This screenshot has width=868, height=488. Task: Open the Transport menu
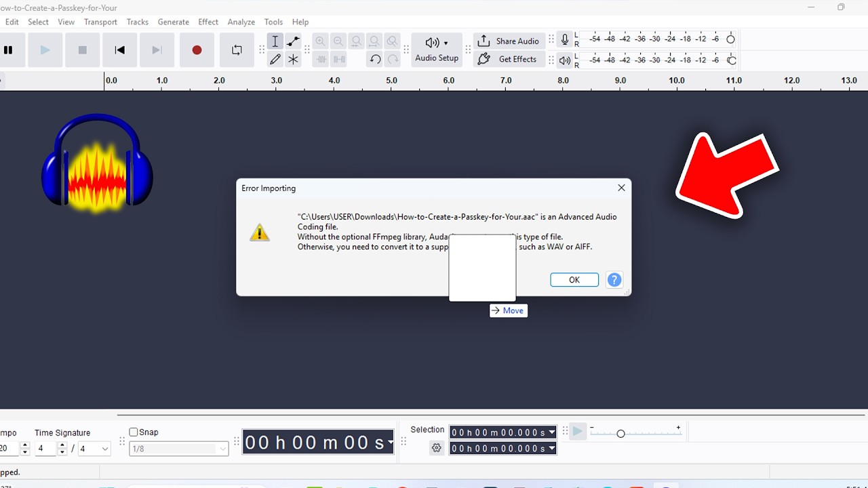[100, 22]
